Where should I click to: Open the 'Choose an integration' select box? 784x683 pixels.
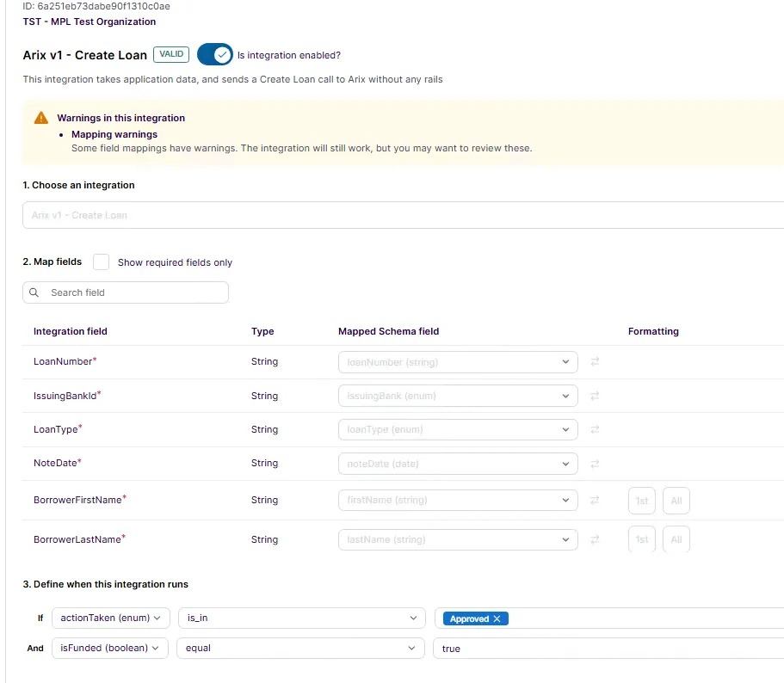click(403, 215)
